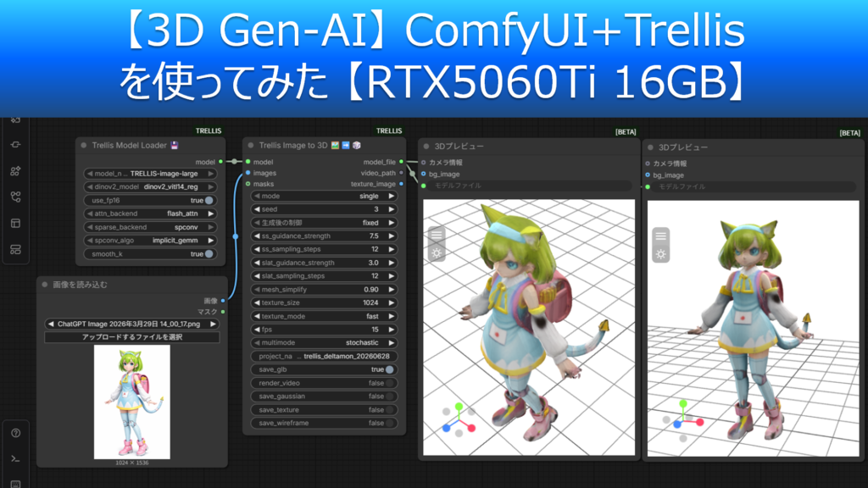Viewport: 868px width, 488px height.
Task: Click the loaded character image thumbnail
Action: pos(131,402)
